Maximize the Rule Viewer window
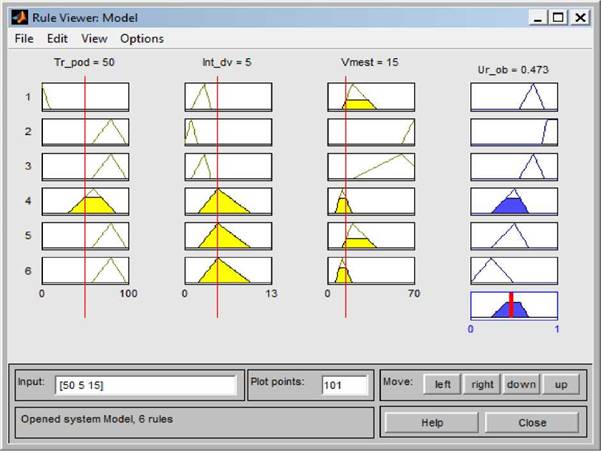Image resolution: width=601 pixels, height=451 pixels. pos(558,18)
